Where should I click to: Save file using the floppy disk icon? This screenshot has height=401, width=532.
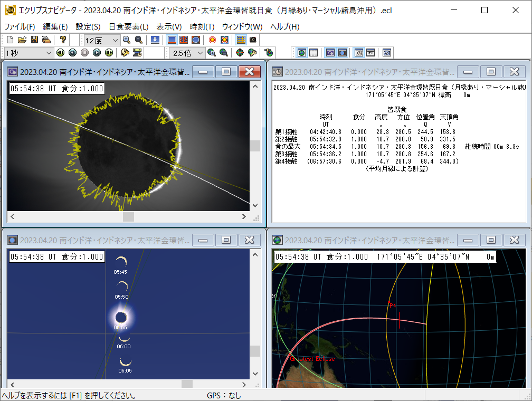(34, 40)
